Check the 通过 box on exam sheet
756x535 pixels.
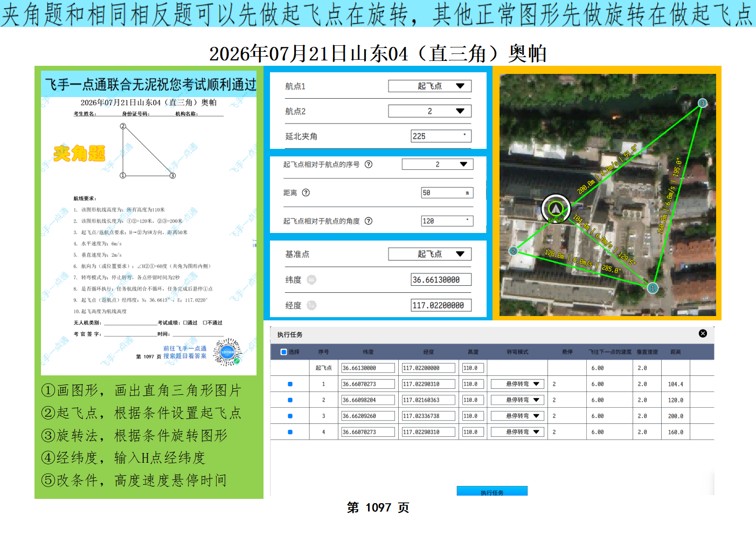click(x=185, y=323)
